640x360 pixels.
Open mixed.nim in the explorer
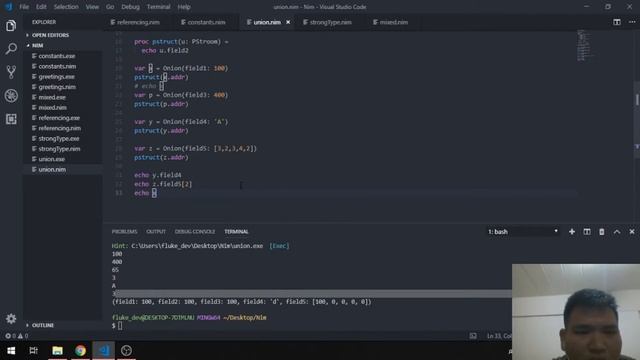pos(52,107)
